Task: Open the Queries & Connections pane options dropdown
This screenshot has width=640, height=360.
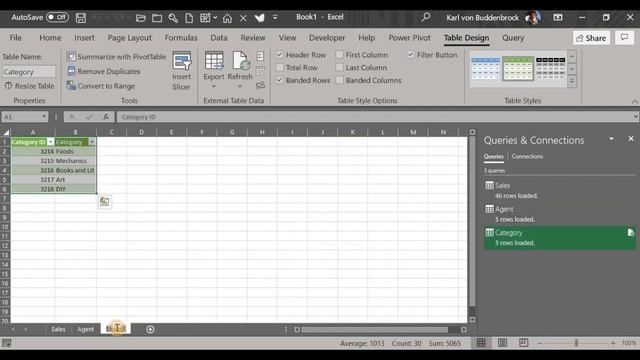Action: pyautogui.click(x=611, y=139)
